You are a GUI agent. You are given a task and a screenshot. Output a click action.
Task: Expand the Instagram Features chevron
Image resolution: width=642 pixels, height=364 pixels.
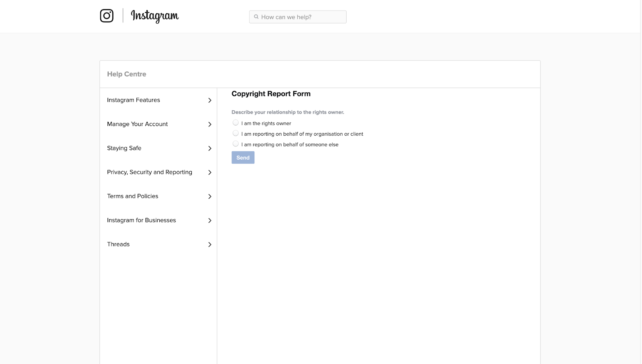click(x=209, y=100)
